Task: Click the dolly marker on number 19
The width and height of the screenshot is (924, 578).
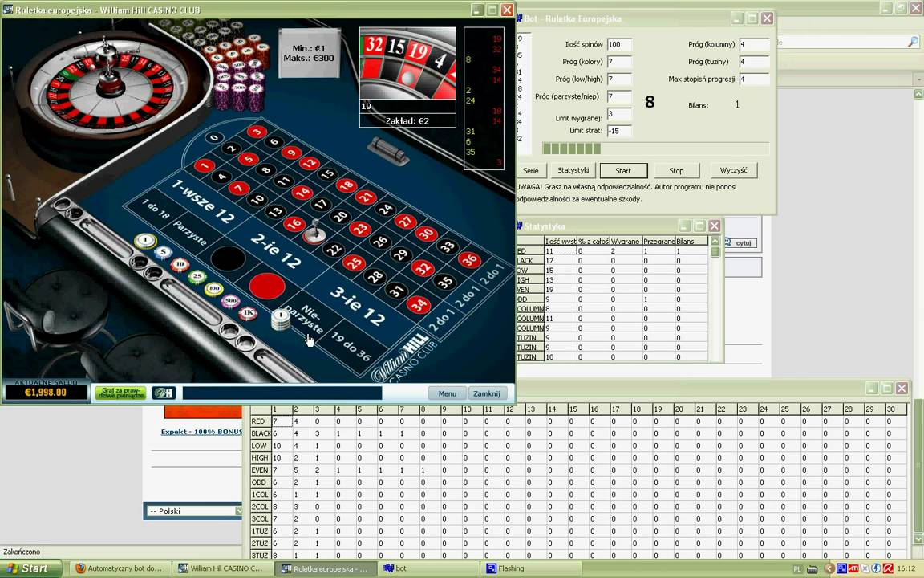Action: point(314,233)
